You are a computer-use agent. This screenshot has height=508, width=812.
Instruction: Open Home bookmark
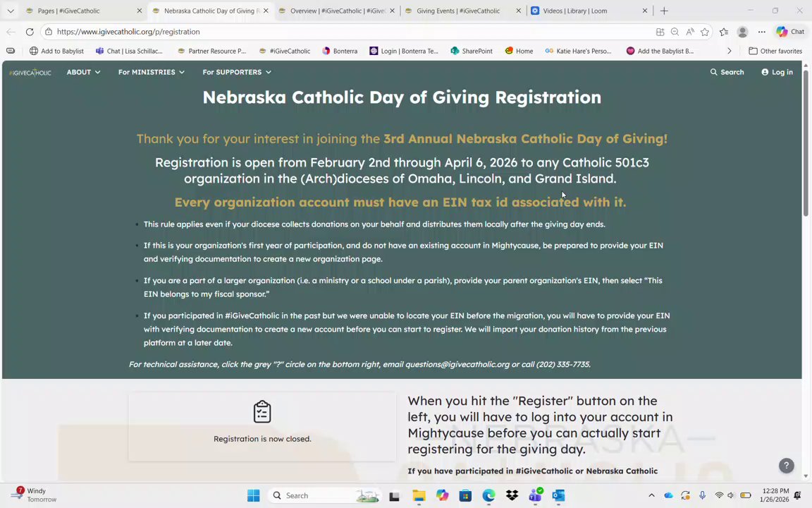(x=519, y=51)
